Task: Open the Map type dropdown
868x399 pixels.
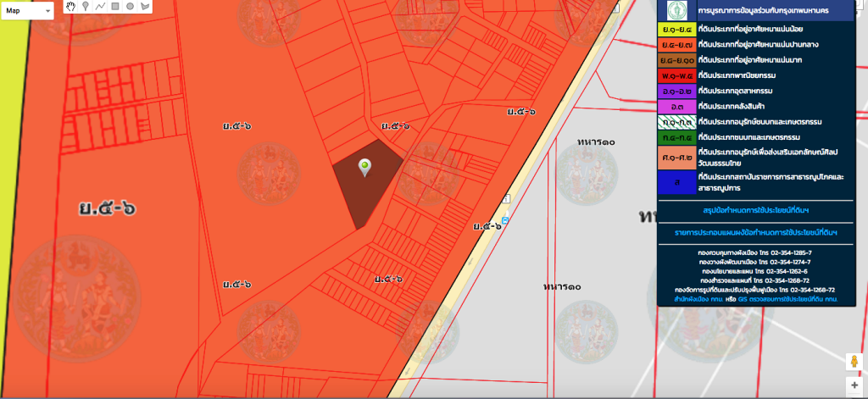Action: 27,10
